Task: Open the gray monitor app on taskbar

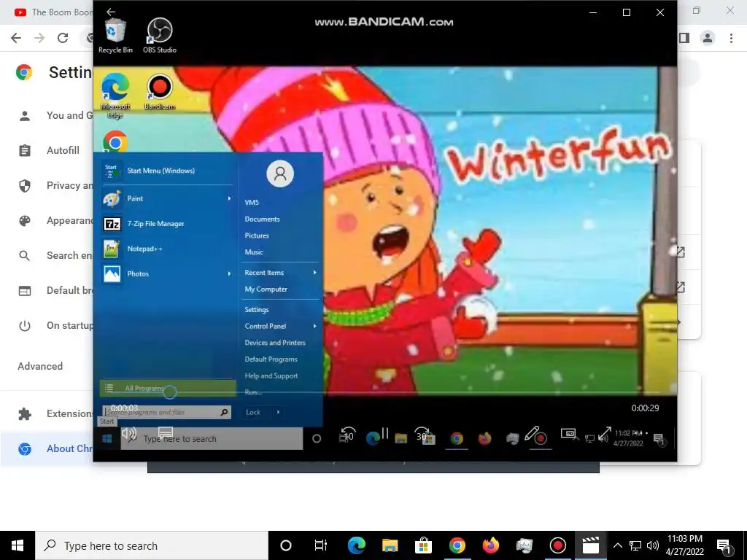Action: click(524, 545)
